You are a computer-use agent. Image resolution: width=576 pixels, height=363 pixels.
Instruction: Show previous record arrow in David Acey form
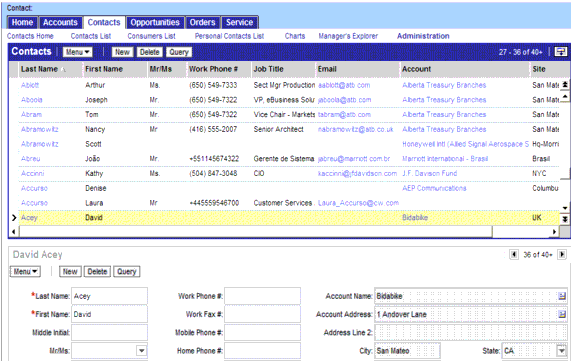(x=514, y=254)
